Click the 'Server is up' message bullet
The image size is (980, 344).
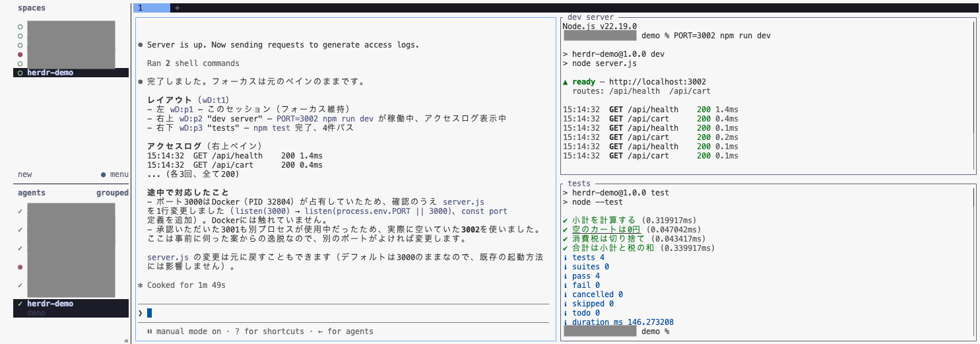click(141, 45)
